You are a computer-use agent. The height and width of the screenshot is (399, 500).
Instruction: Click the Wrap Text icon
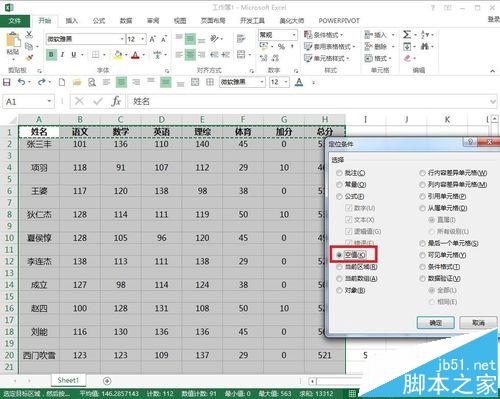click(241, 39)
